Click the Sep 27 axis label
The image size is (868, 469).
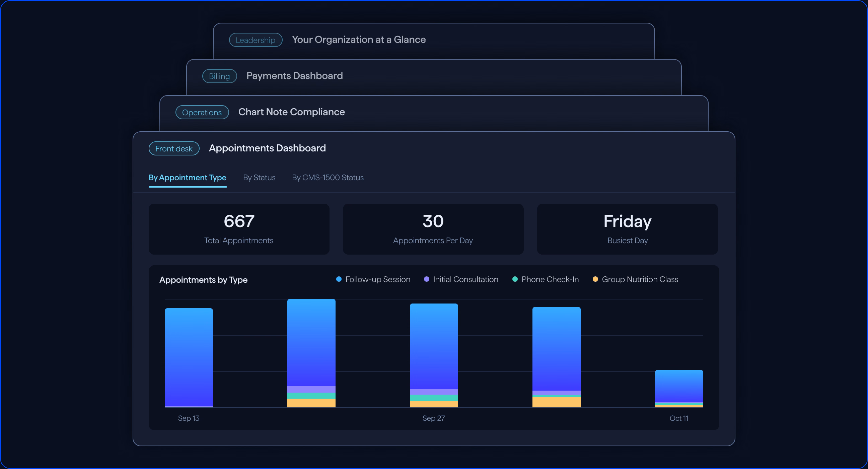(x=434, y=418)
